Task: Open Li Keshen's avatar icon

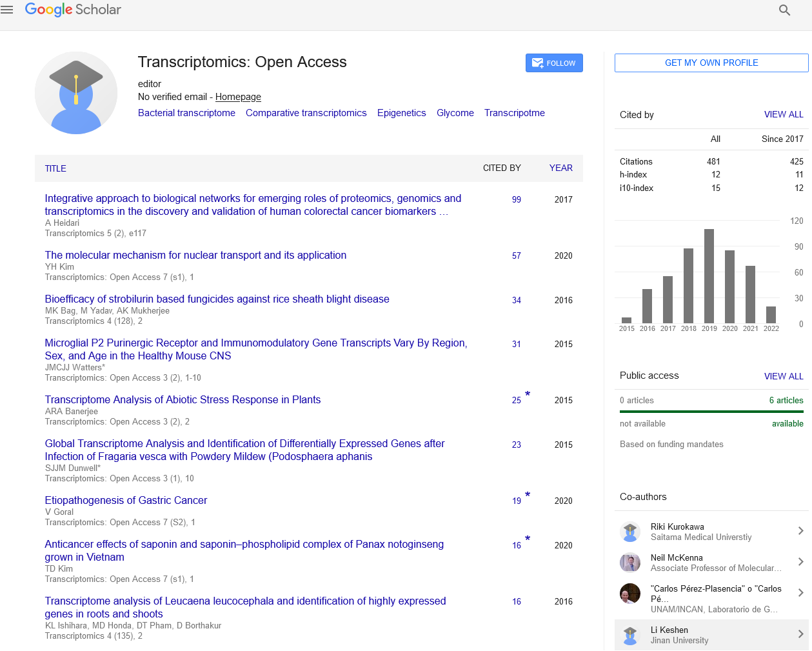Action: click(630, 635)
